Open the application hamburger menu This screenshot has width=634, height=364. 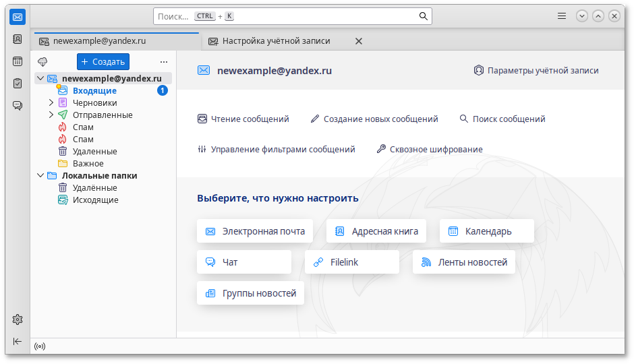click(x=562, y=16)
